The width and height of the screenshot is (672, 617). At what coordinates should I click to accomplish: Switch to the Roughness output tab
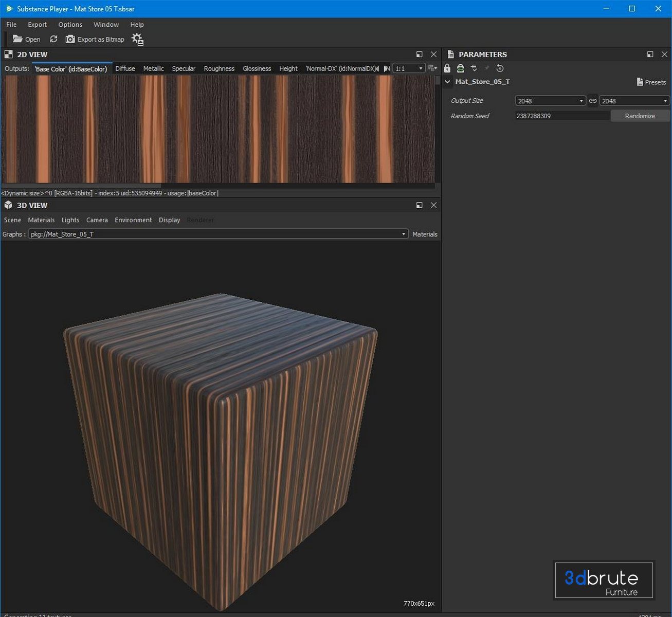coord(219,68)
